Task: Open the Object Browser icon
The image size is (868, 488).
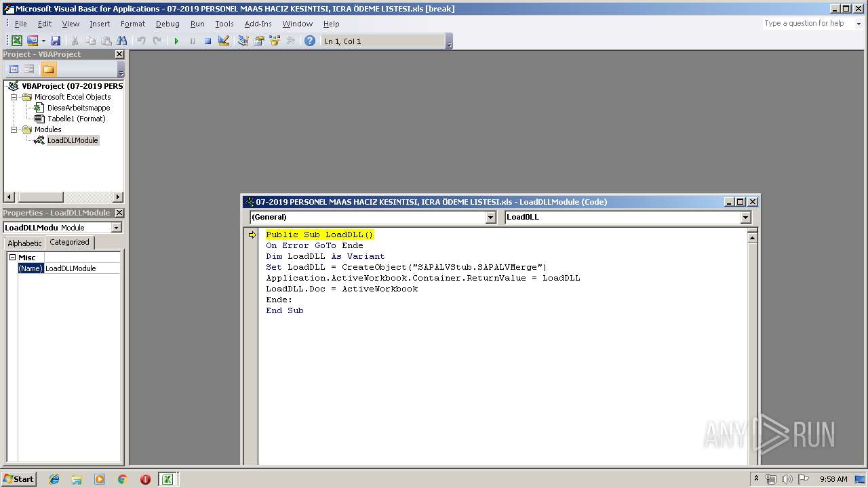Action: coord(275,41)
